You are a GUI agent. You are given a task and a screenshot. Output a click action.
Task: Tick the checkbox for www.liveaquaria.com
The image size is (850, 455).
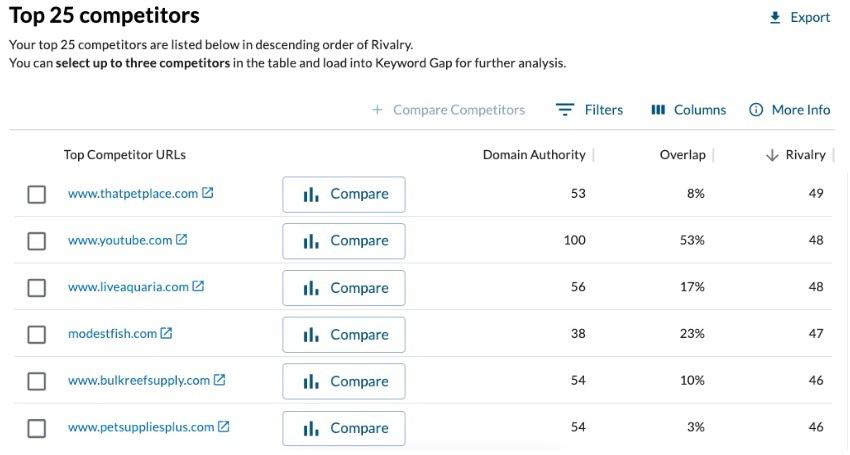[x=36, y=287]
